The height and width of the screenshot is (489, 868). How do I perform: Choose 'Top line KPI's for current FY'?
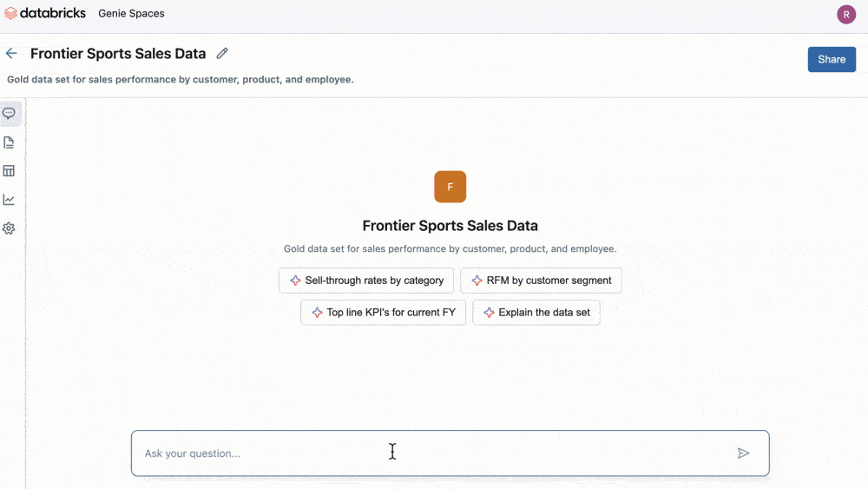pos(383,313)
